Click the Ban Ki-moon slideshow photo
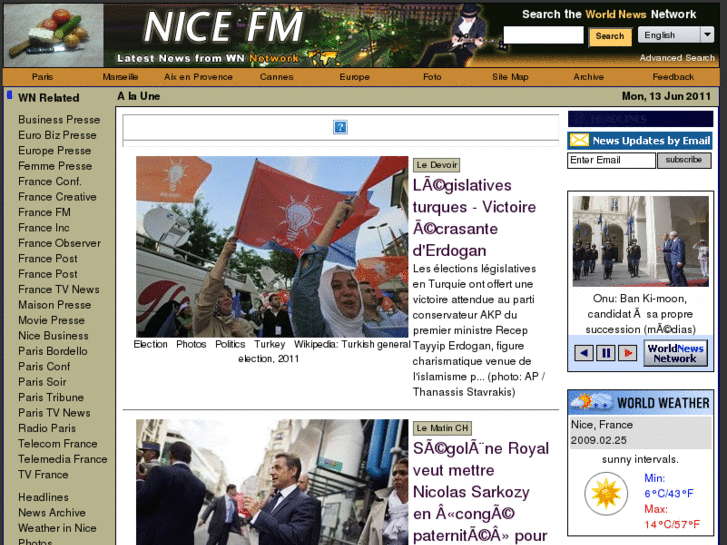 (640, 241)
